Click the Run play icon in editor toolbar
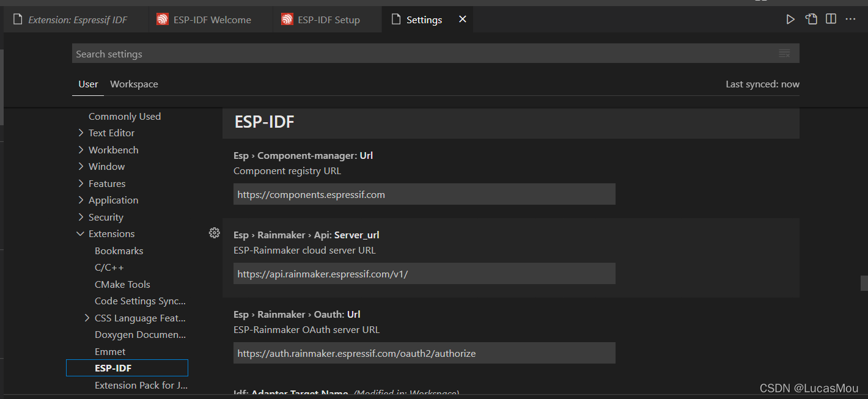868x399 pixels. 790,20
